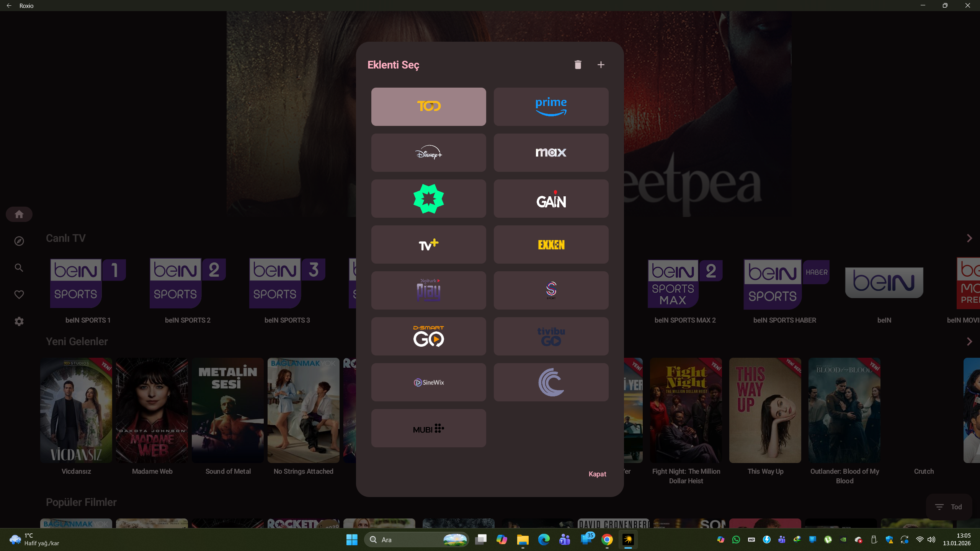980x551 pixels.
Task: Click the Popüler Filmler section heading
Action: pyautogui.click(x=81, y=502)
